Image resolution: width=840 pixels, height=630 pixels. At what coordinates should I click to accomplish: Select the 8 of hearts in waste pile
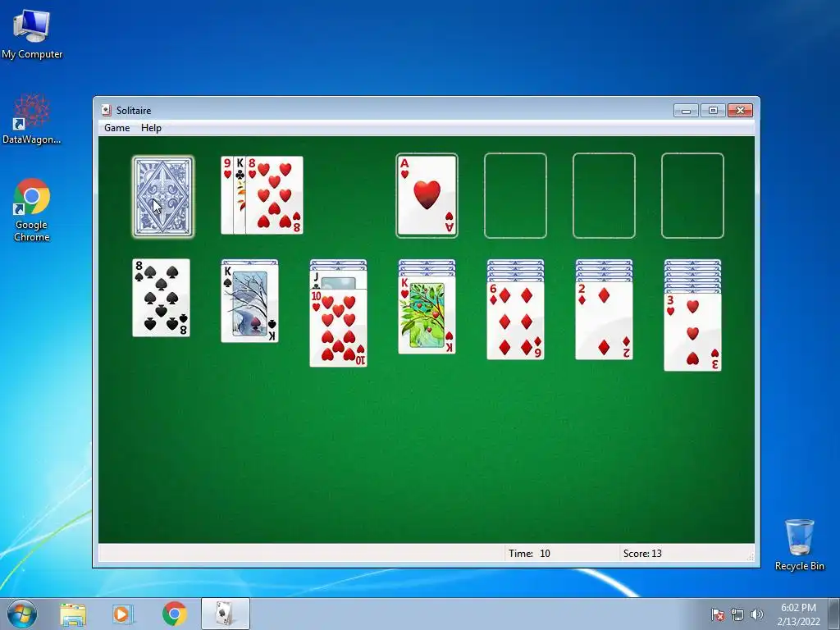point(274,195)
